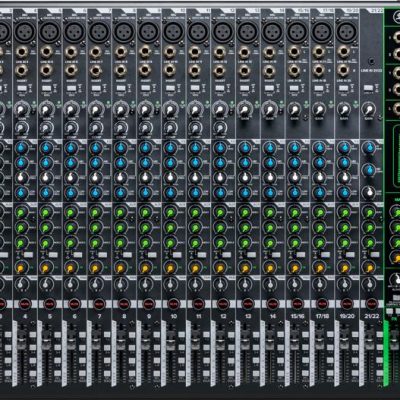
Task: Select the third green aux knob on channel 9
Action: tap(145, 243)
